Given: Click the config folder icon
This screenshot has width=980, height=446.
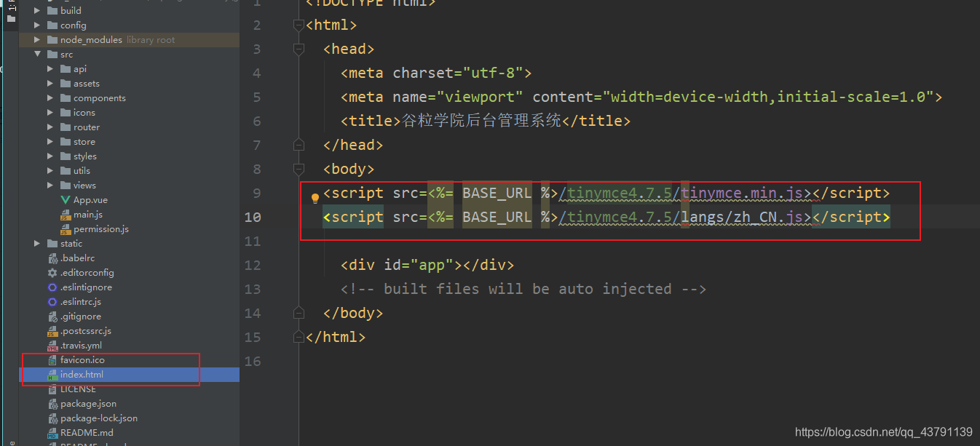Looking at the screenshot, I should pyautogui.click(x=52, y=25).
